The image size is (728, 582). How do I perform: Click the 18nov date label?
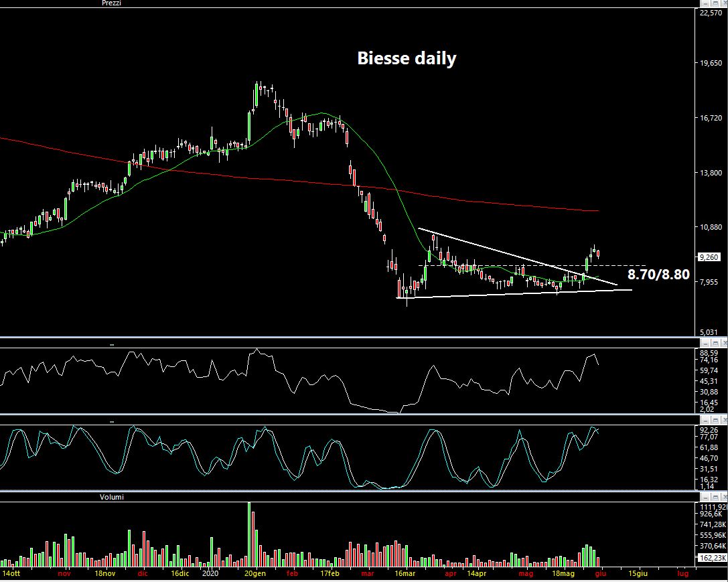point(104,573)
